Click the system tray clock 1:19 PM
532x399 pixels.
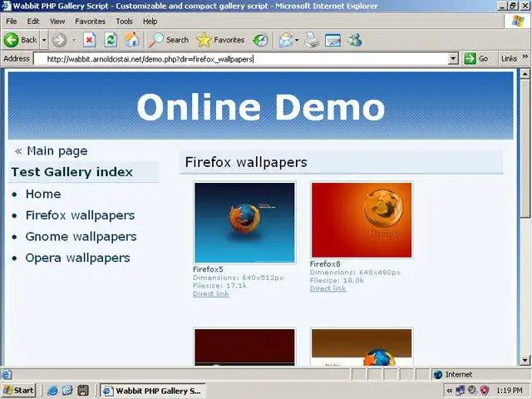tap(509, 391)
